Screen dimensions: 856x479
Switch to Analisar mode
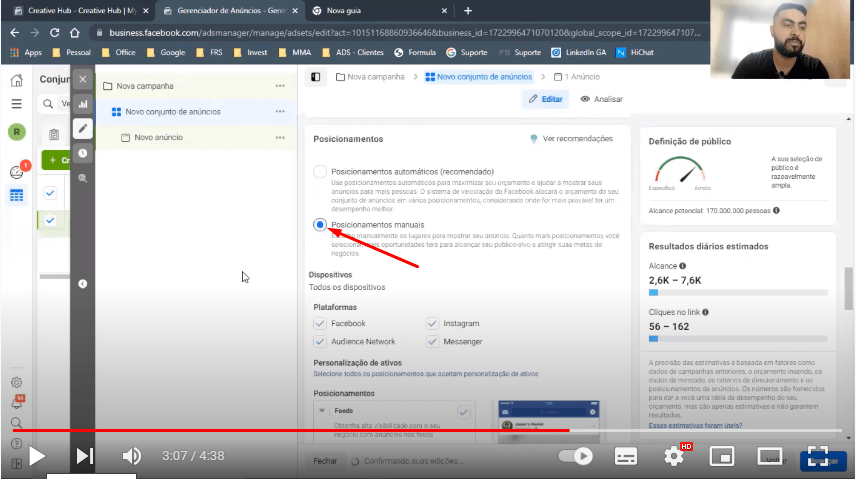pos(601,99)
